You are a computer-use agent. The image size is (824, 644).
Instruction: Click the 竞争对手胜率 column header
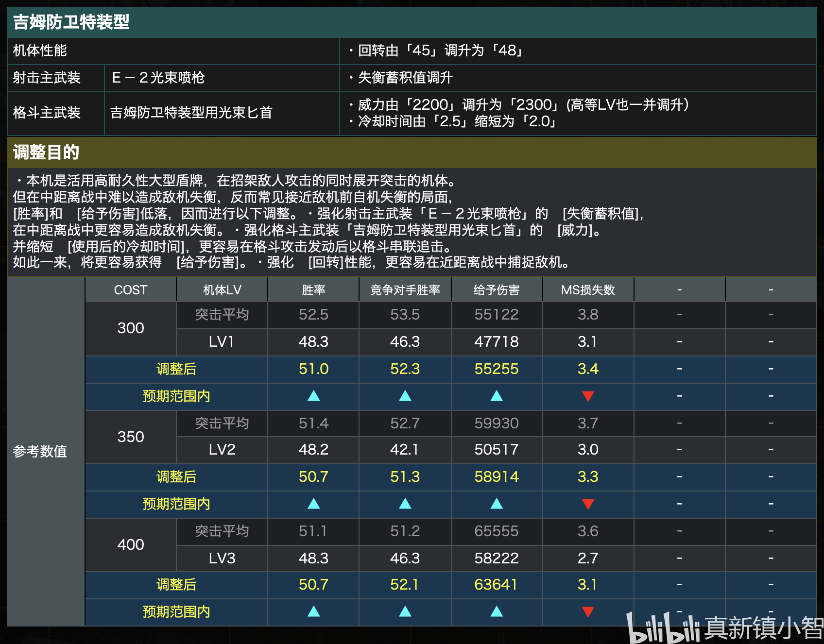pyautogui.click(x=405, y=290)
